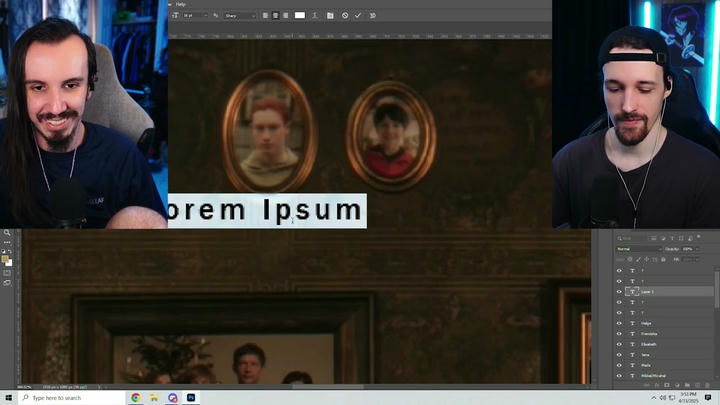Image resolution: width=720 pixels, height=405 pixels.
Task: Filter layers by smart objects icon
Action: click(x=690, y=238)
